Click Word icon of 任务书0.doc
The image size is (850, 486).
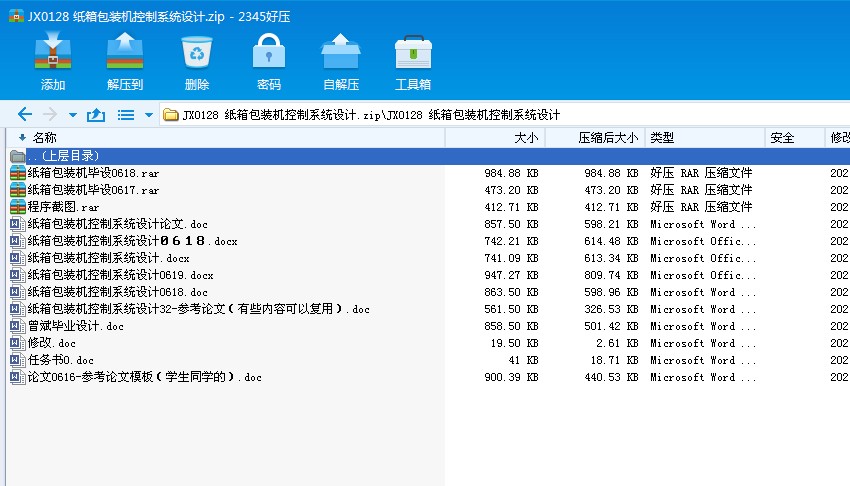tap(18, 360)
